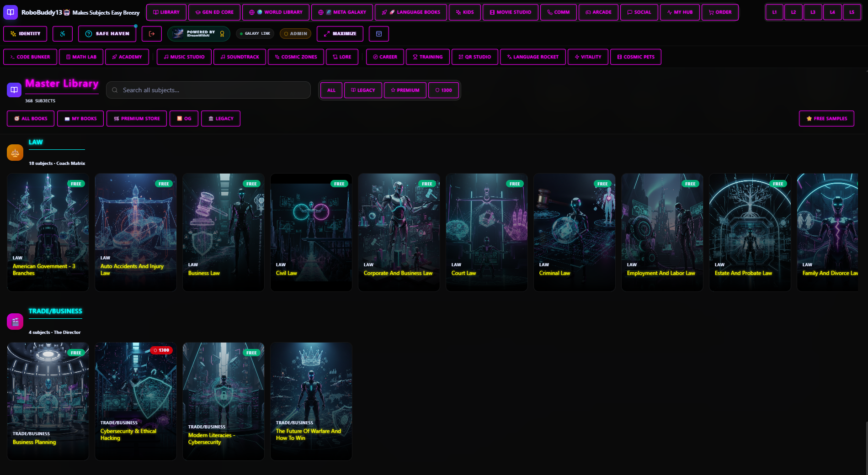Open the World Library tab
Screen dimensions: 868x475
tap(276, 12)
